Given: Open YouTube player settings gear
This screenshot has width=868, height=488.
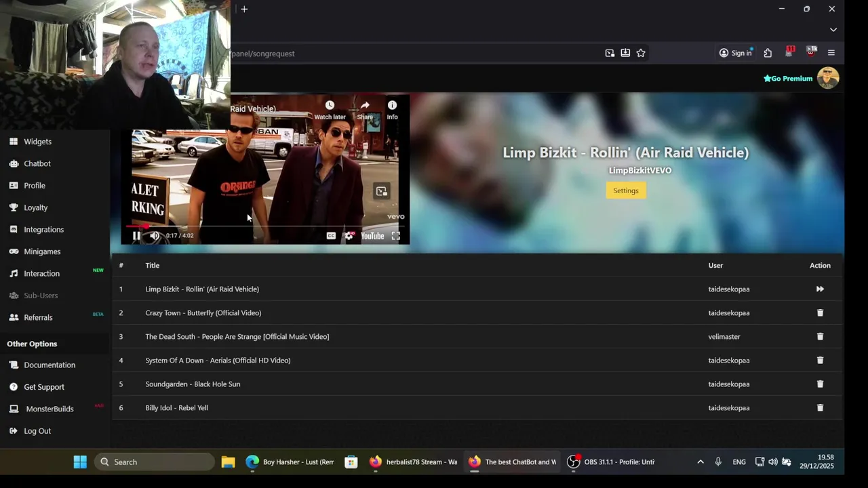Looking at the screenshot, I should (349, 236).
